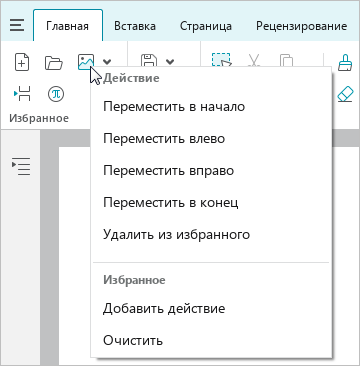Click the navigation outline sidebar icon
360x366 pixels.
(x=21, y=166)
